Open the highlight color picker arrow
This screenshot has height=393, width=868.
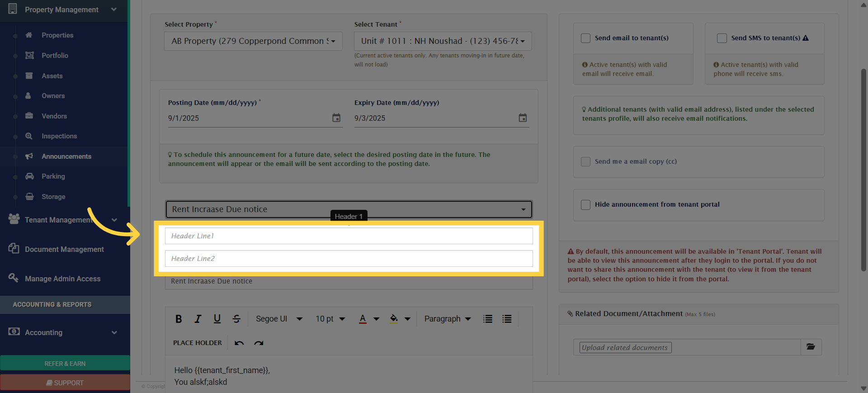click(x=407, y=319)
